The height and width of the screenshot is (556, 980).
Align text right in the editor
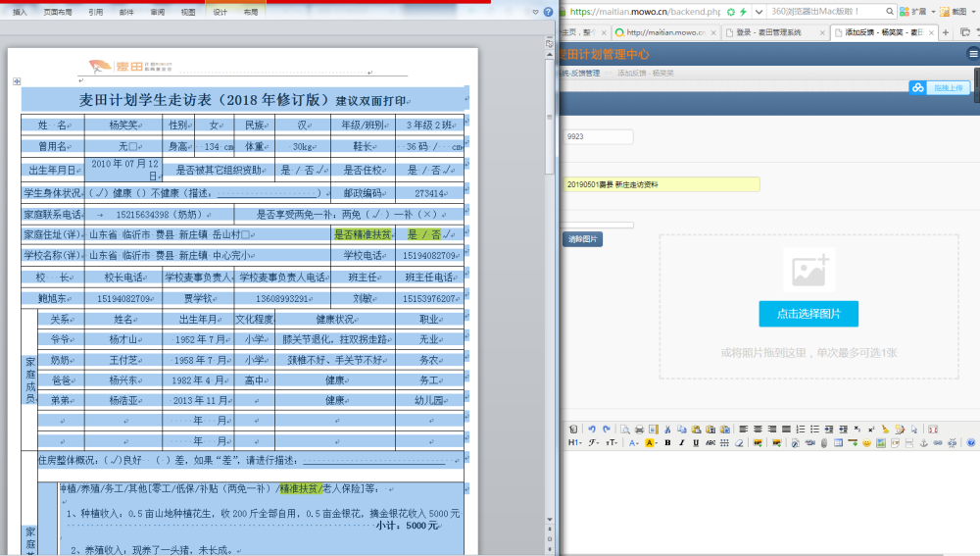coord(772,430)
